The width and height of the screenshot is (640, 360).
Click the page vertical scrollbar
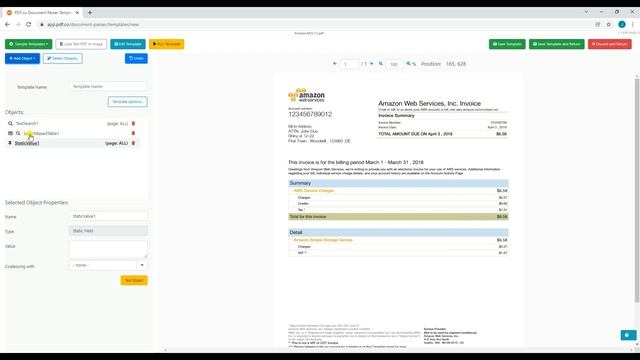click(637, 190)
